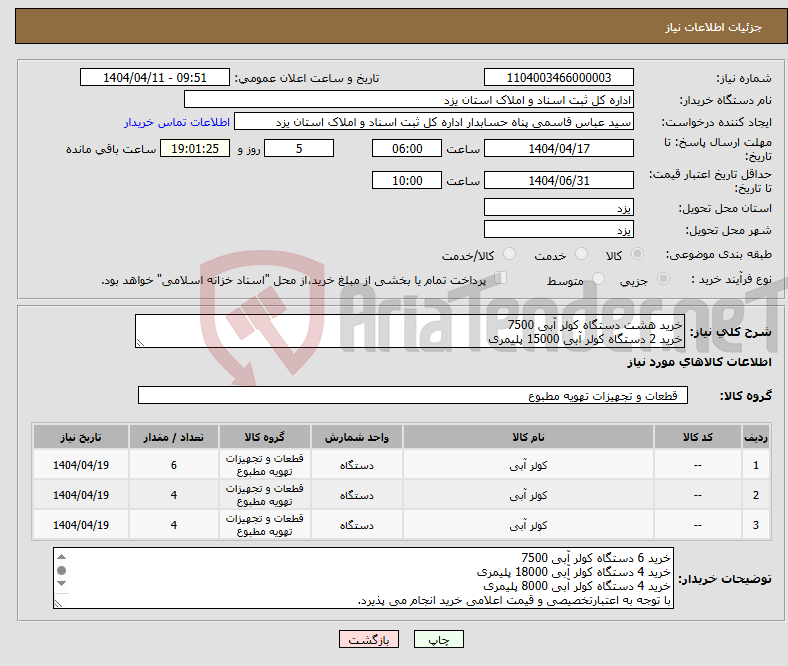Click the واحد شمارش column header

tap(357, 437)
